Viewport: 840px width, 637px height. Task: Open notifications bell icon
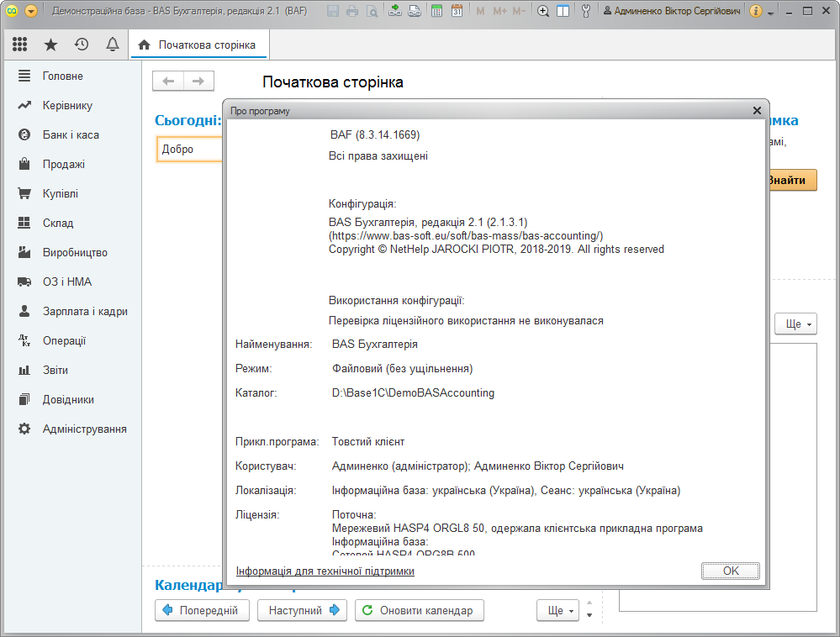coord(113,45)
